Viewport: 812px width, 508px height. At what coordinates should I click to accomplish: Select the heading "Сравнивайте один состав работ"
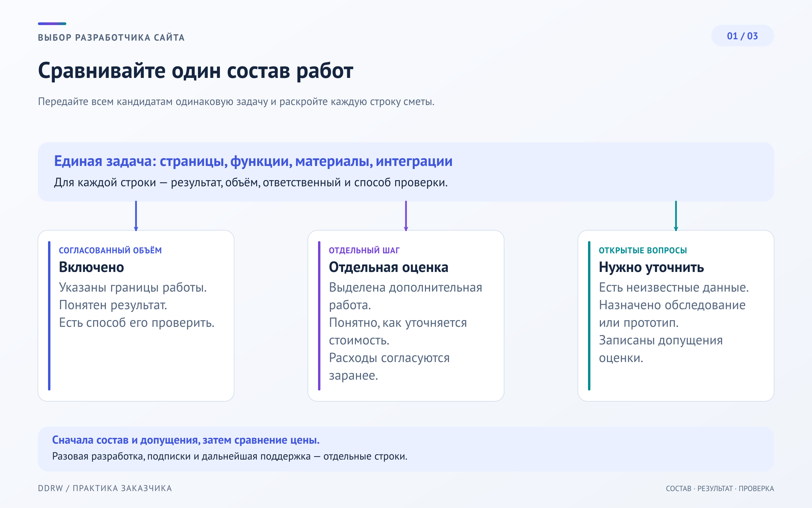click(196, 71)
